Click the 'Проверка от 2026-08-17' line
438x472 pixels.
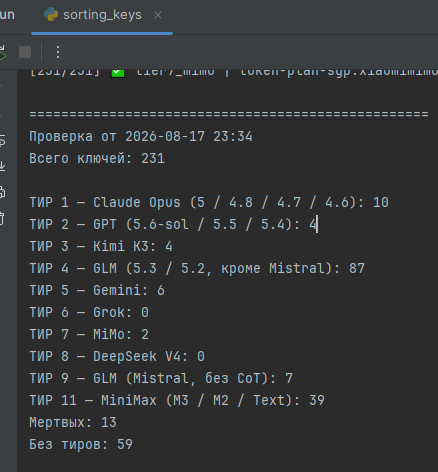141,136
